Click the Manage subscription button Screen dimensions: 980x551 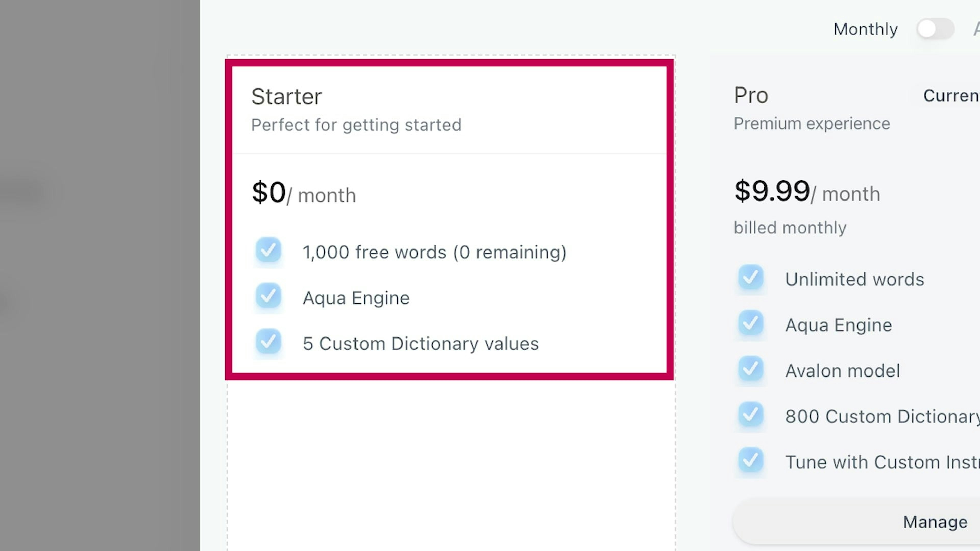[934, 522]
